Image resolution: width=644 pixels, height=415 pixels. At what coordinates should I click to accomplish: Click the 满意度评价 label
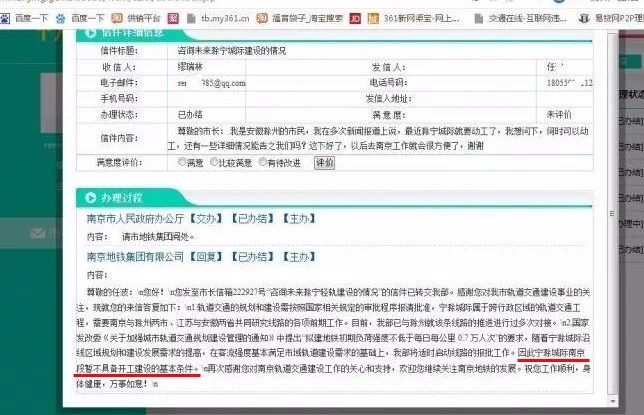[x=120, y=162]
